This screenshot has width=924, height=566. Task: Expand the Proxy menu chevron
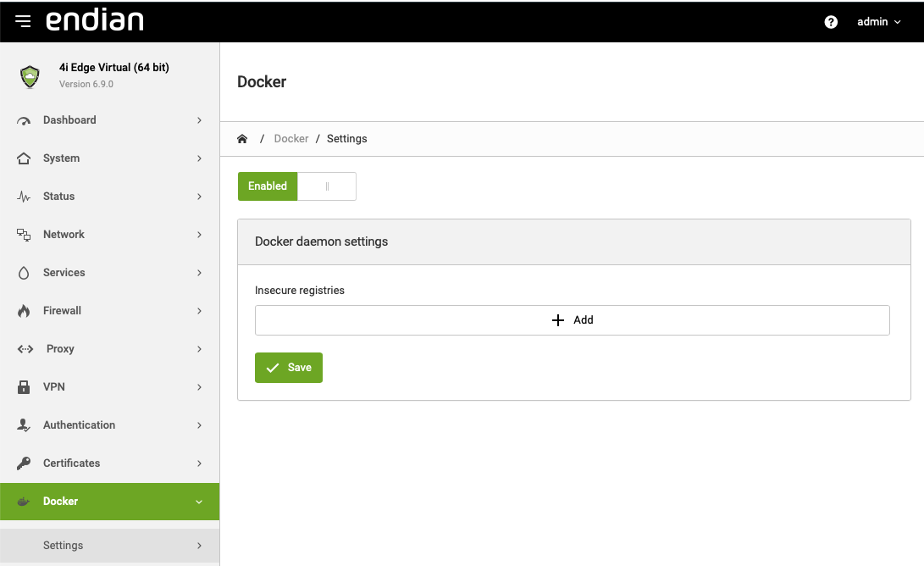tap(199, 349)
